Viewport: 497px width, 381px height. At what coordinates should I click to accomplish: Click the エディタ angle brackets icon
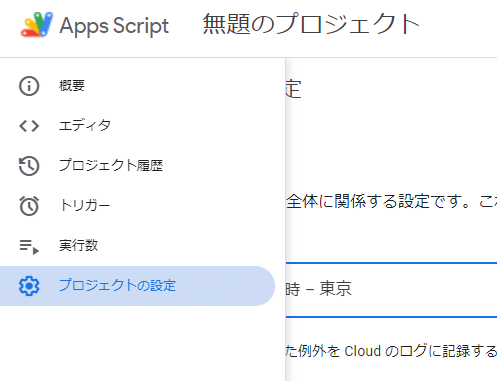(x=29, y=126)
